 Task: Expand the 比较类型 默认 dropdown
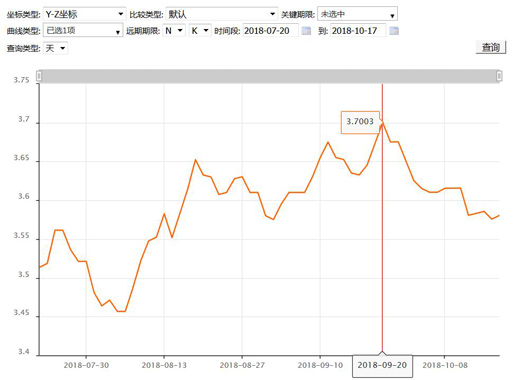click(222, 14)
